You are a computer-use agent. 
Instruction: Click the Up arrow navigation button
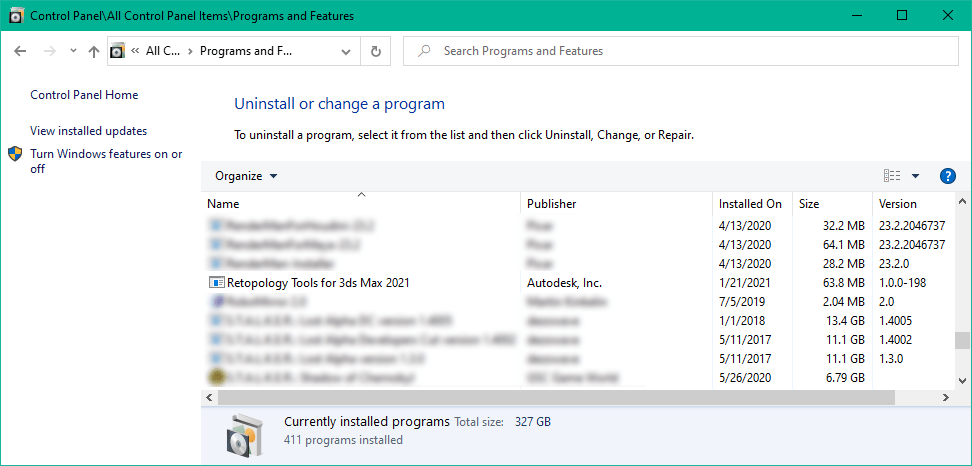pos(94,51)
